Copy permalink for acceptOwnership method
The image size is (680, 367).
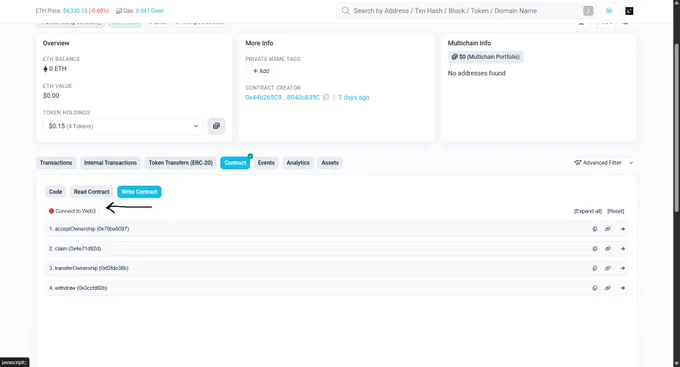tap(608, 229)
